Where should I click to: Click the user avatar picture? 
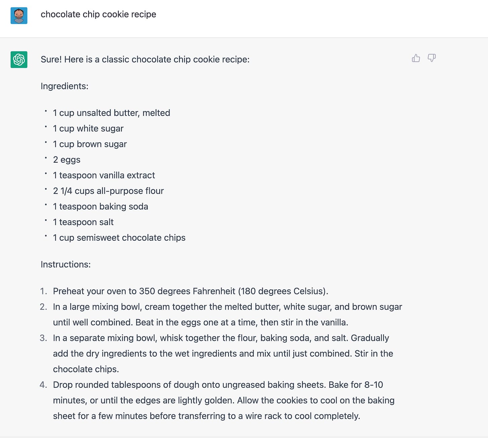[19, 16]
